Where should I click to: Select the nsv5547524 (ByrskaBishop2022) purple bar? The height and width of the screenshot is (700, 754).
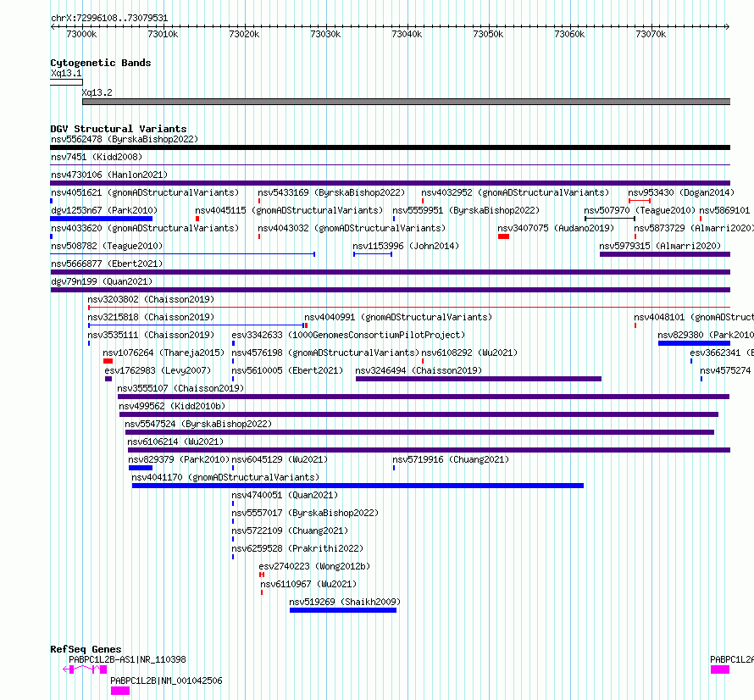tap(420, 432)
